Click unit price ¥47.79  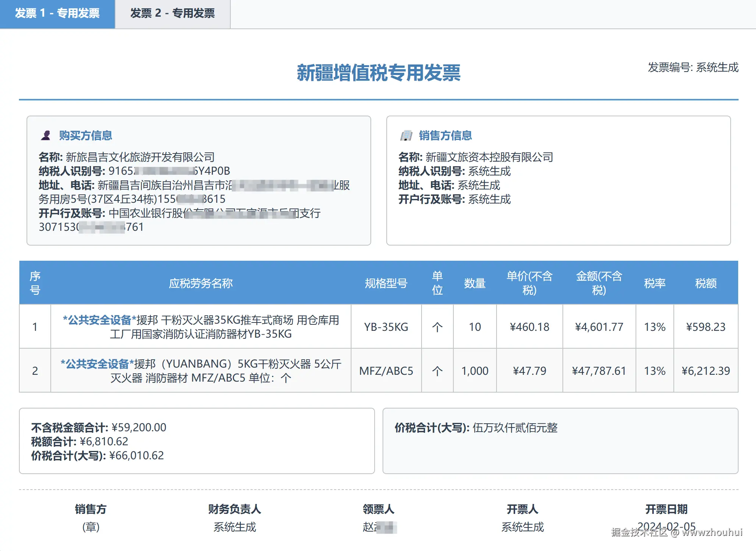pos(529,371)
